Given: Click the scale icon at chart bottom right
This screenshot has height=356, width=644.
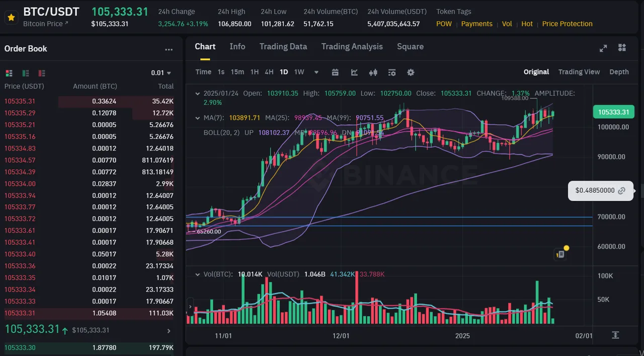Looking at the screenshot, I should coord(615,335).
